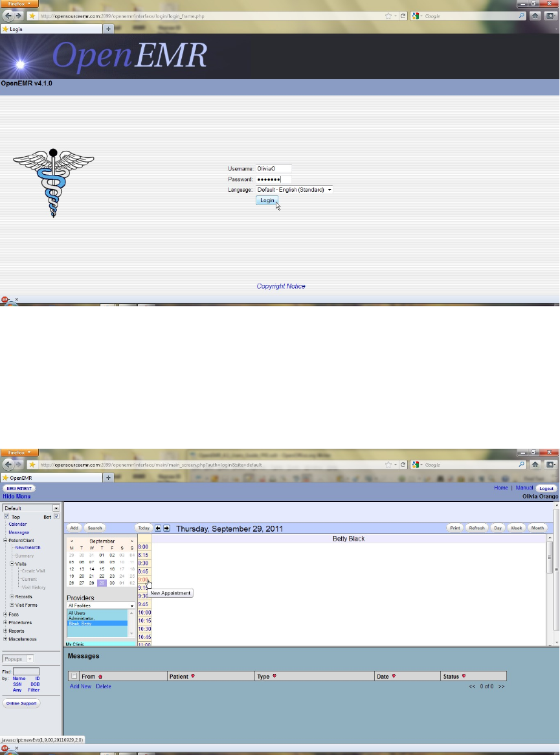The height and width of the screenshot is (755, 560).
Task: Expand the Fees tree node
Action: click(x=5, y=614)
